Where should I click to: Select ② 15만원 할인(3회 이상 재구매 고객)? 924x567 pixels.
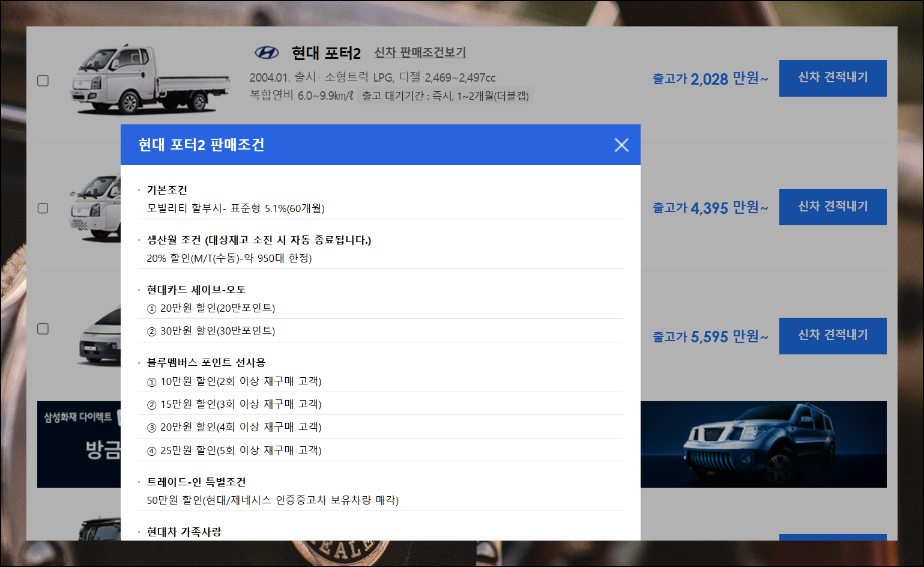coord(234,404)
